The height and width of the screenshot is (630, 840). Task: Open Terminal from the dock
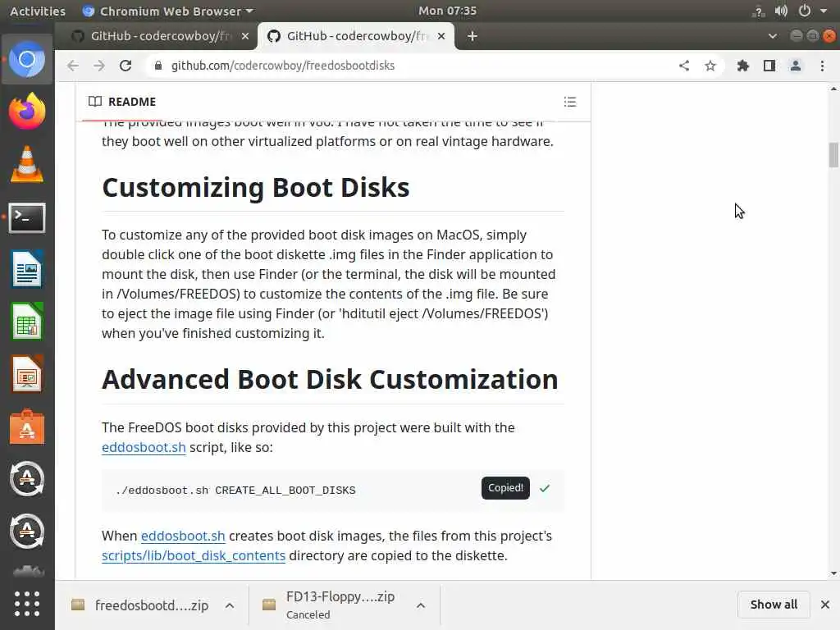[x=27, y=217]
